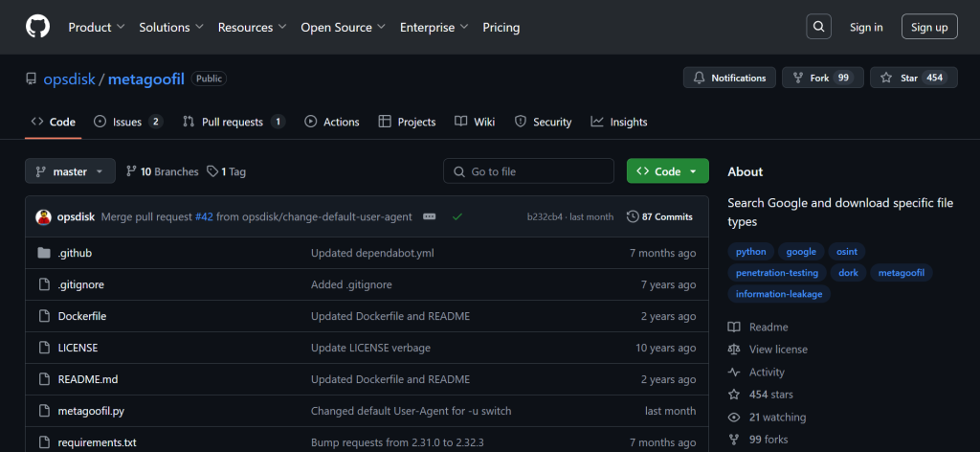Viewport: 980px width, 452px height.
Task: Click the file icon beside README.md
Action: click(x=44, y=379)
